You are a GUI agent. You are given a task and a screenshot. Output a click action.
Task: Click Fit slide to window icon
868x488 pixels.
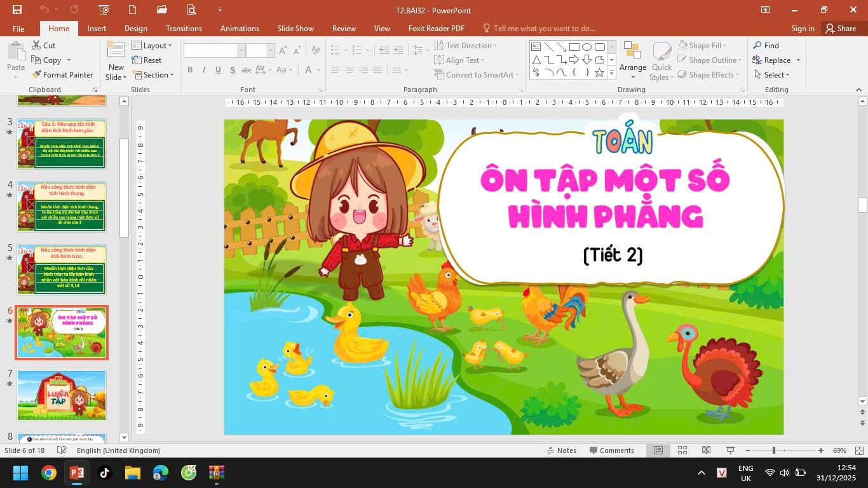[x=859, y=451]
